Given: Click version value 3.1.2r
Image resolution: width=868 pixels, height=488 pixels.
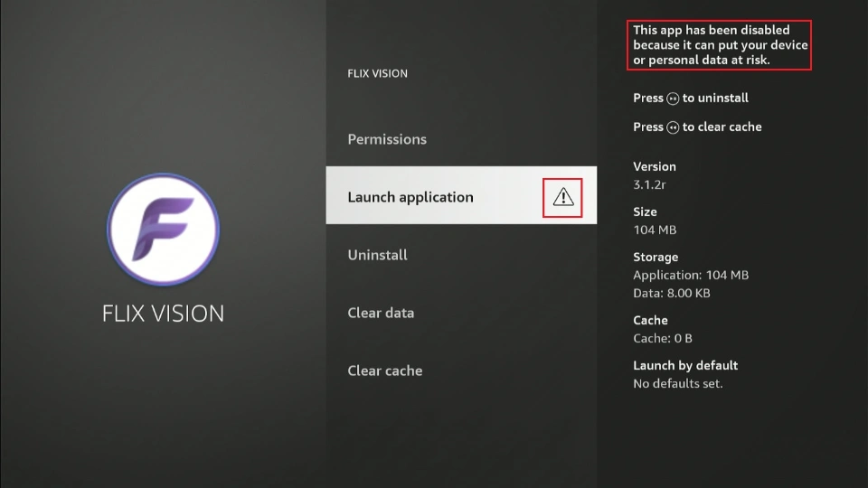Looking at the screenshot, I should click(x=649, y=184).
